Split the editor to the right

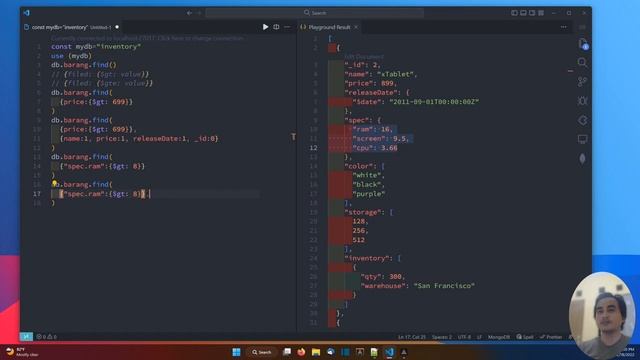(276, 27)
